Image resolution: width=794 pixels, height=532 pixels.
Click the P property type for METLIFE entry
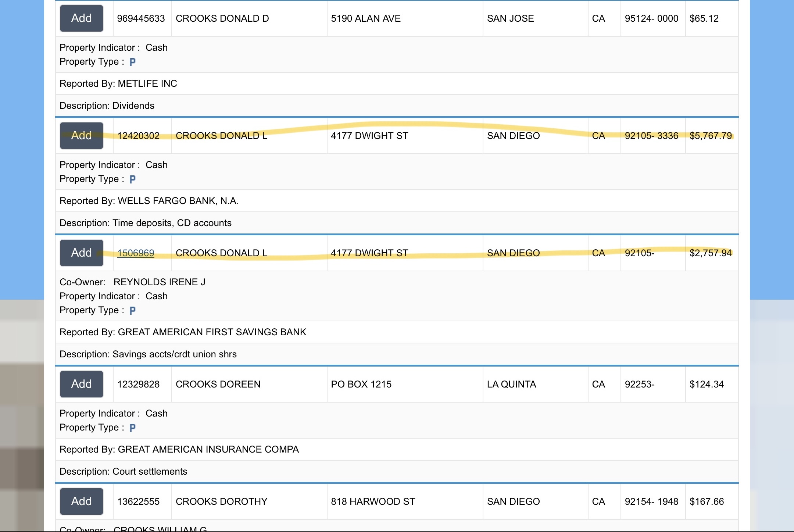[x=133, y=62]
